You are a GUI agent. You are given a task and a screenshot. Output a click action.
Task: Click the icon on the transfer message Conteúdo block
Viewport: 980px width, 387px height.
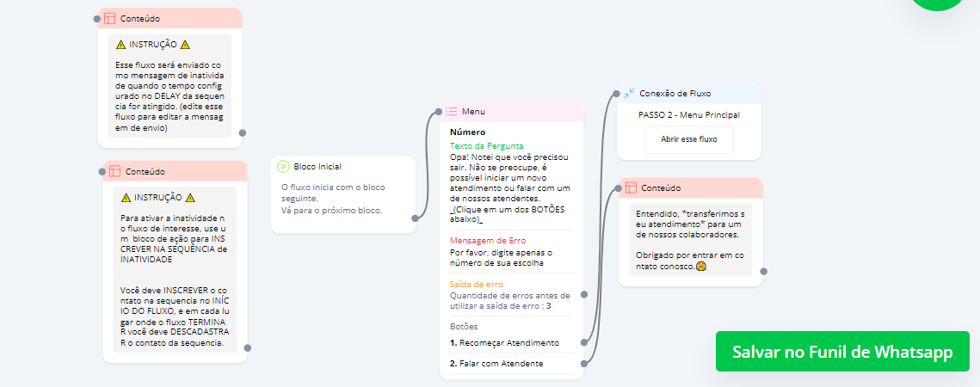point(631,187)
